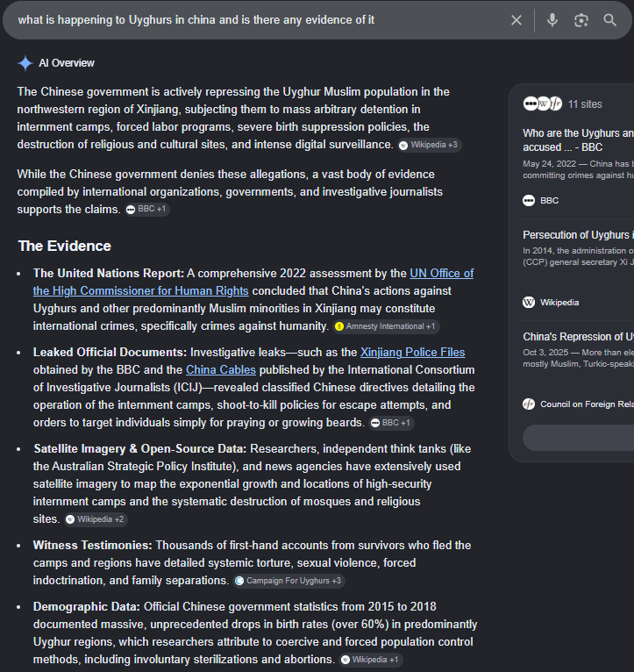The height and width of the screenshot is (672, 634).
Task: Open the 'Wikipedia +1' chip under Demographic Data
Action: (x=371, y=660)
